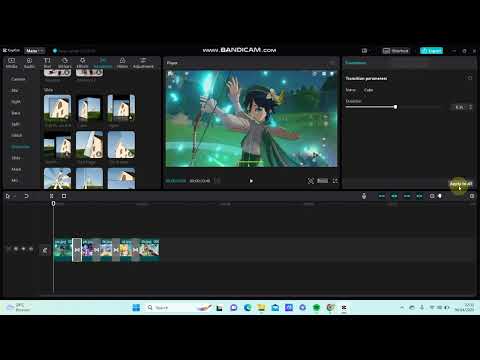The height and width of the screenshot is (360, 480).
Task: Open the scopes icon left of Ratio
Action: point(311,181)
